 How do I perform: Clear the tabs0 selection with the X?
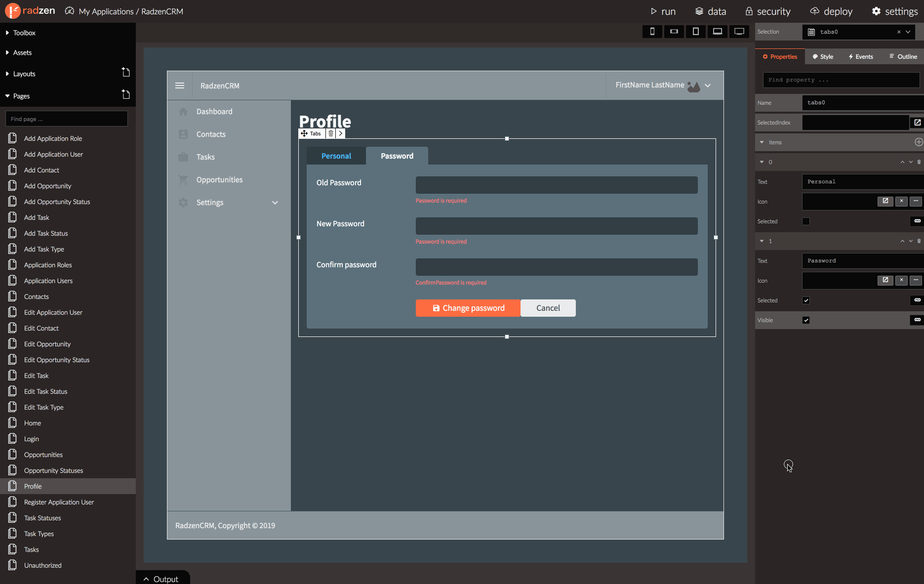pos(899,32)
